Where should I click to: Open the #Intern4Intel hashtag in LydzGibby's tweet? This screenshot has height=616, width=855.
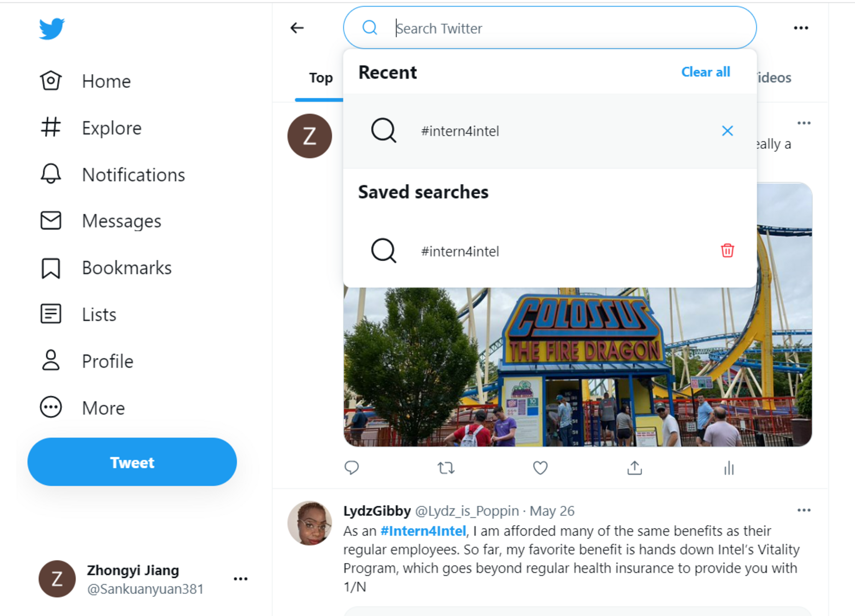(x=423, y=531)
